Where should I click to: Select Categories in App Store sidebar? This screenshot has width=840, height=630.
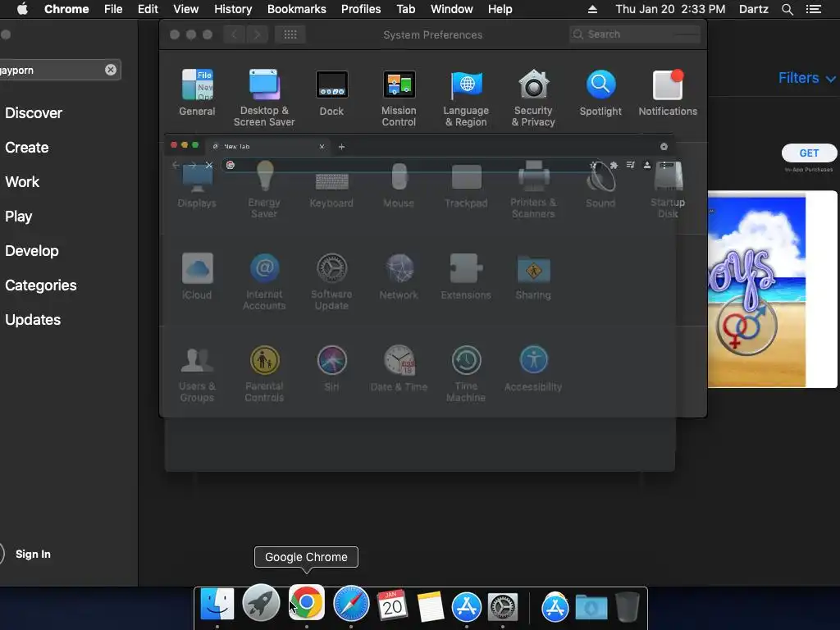pyautogui.click(x=41, y=285)
